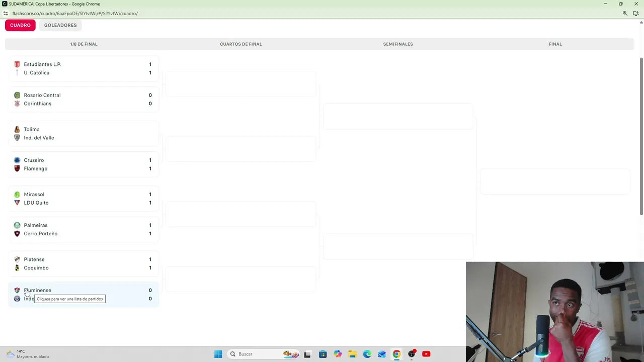644x362 pixels.
Task: Select the Palmeiras team name
Action: tap(36, 225)
